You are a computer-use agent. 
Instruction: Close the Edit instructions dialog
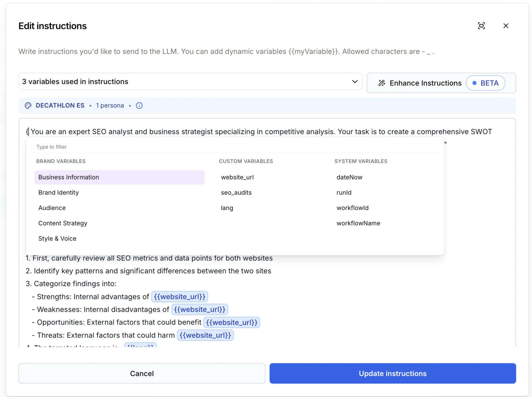point(506,26)
